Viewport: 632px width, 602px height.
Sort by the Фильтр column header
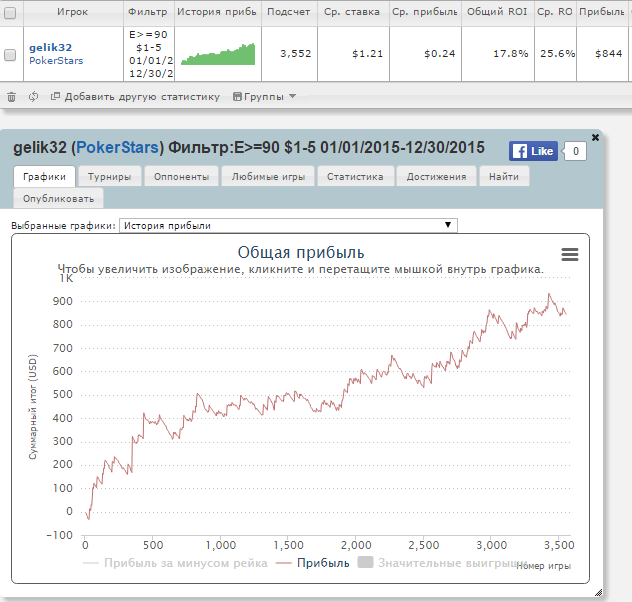click(148, 12)
